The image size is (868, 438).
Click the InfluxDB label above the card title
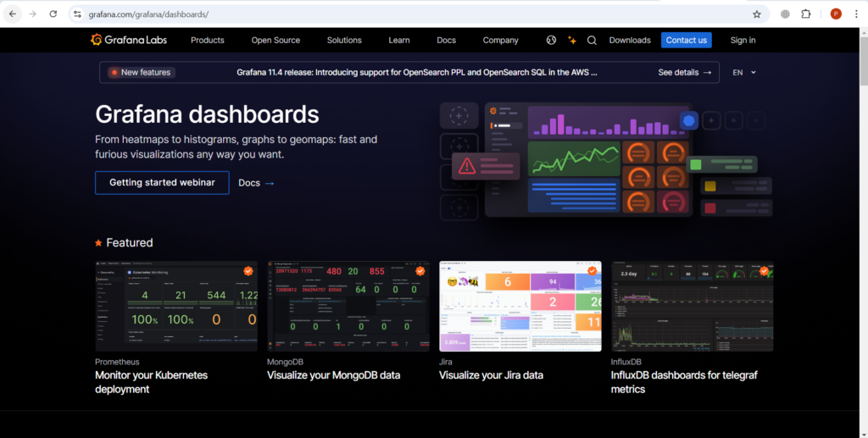point(626,363)
